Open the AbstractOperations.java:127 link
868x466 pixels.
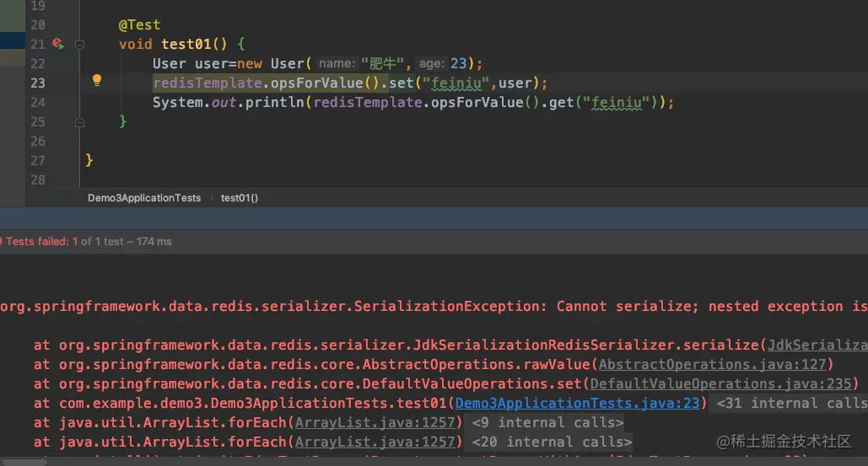click(x=712, y=364)
